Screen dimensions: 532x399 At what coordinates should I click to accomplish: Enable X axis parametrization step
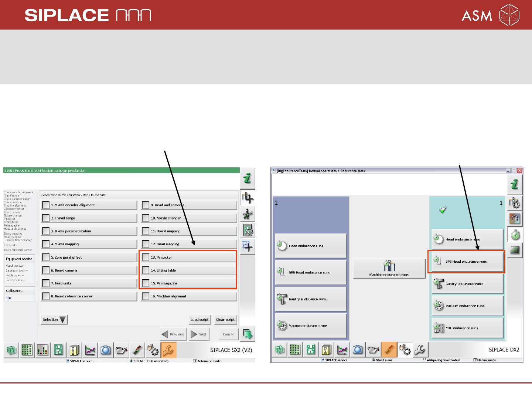click(46, 231)
